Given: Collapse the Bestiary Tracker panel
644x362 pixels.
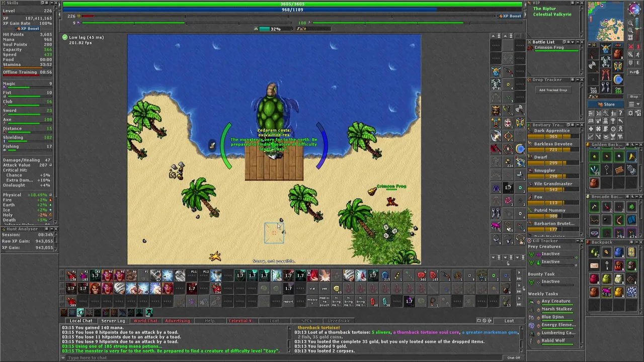Looking at the screenshot, I should pos(578,125).
